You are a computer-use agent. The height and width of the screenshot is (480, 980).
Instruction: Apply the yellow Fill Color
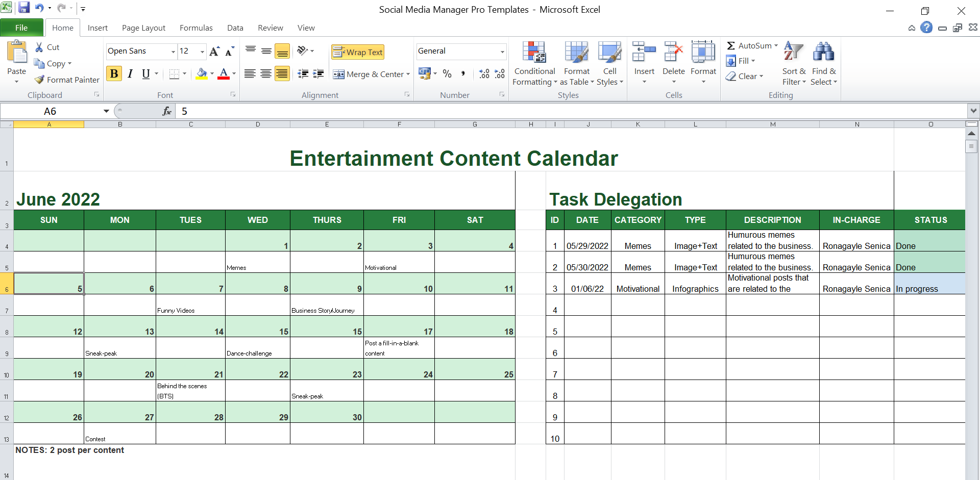pos(202,74)
